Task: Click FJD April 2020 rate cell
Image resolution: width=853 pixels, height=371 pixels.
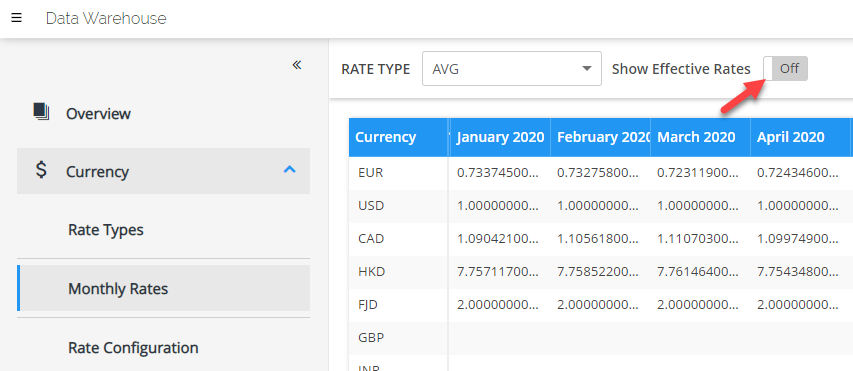Action: click(x=800, y=305)
